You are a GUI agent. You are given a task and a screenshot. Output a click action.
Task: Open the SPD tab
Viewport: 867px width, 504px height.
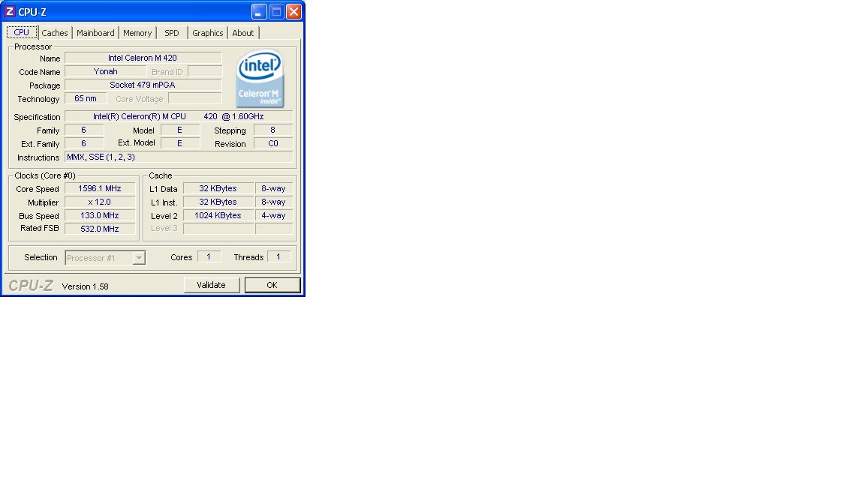172,33
